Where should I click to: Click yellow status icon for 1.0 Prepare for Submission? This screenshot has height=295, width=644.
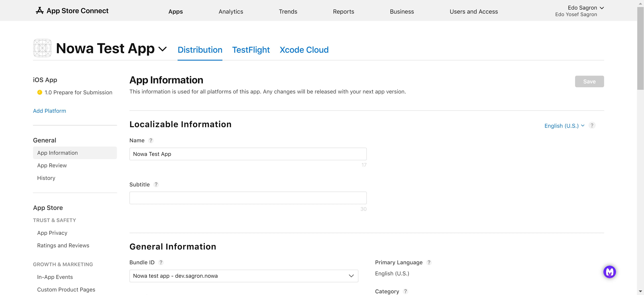(40, 92)
